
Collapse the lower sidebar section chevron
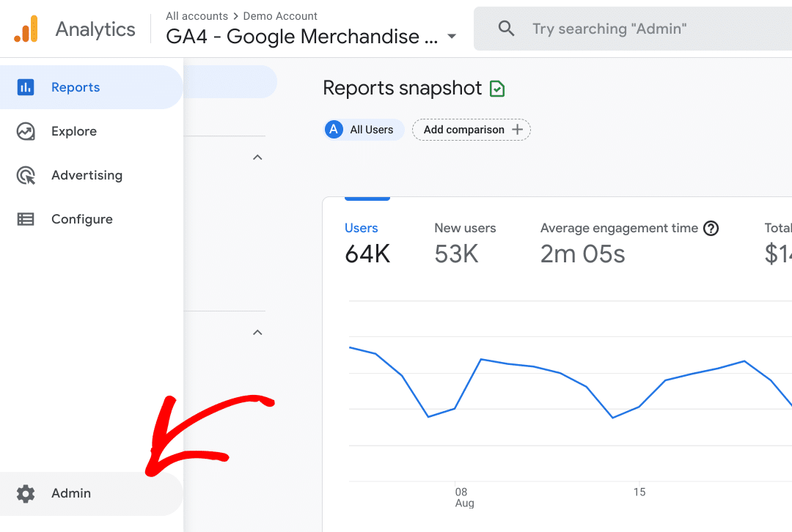[257, 332]
